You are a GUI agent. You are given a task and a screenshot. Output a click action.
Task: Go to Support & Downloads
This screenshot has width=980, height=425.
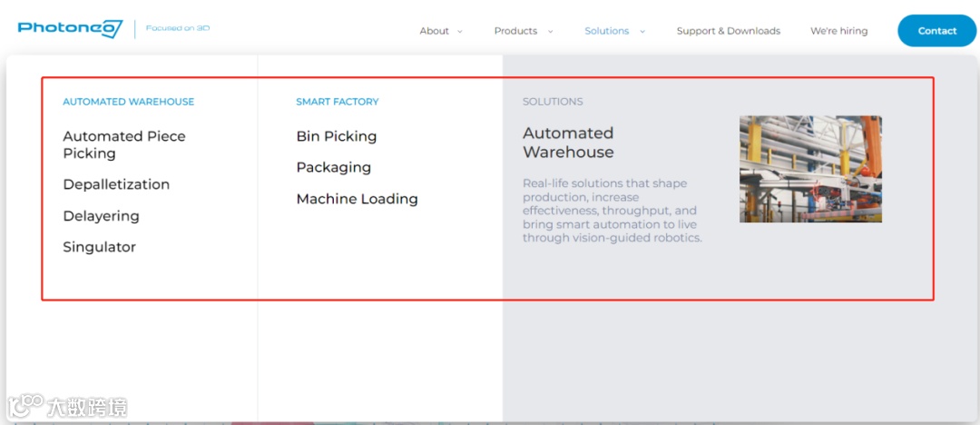728,31
